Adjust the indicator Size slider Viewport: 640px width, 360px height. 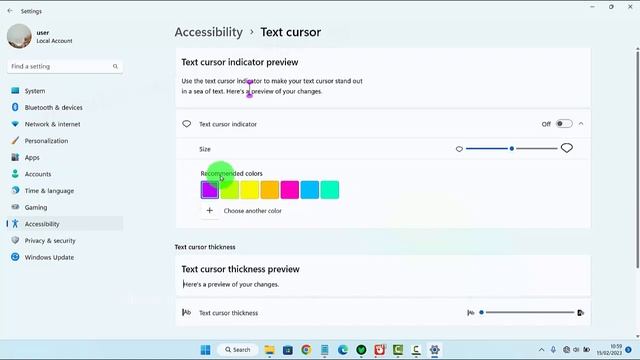pyautogui.click(x=511, y=149)
